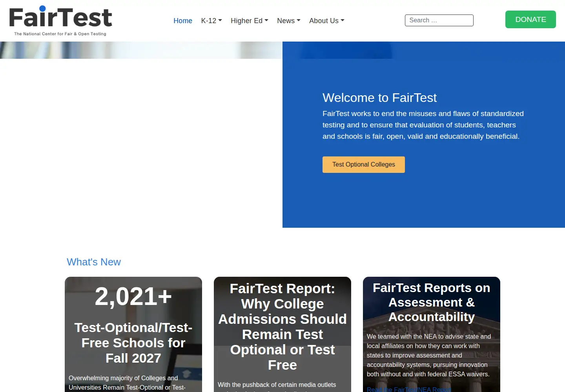Open the News dropdown menu

[289, 21]
